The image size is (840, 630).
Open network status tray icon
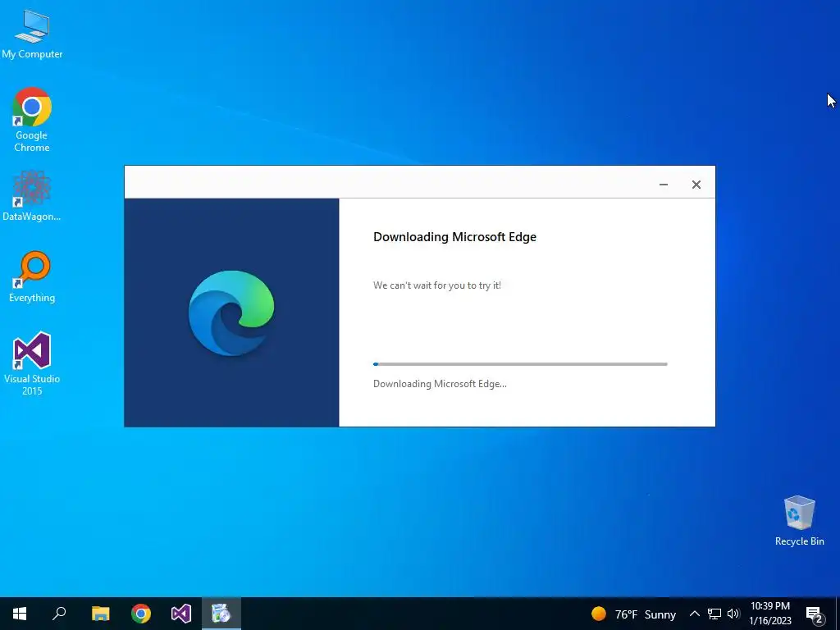coord(714,614)
